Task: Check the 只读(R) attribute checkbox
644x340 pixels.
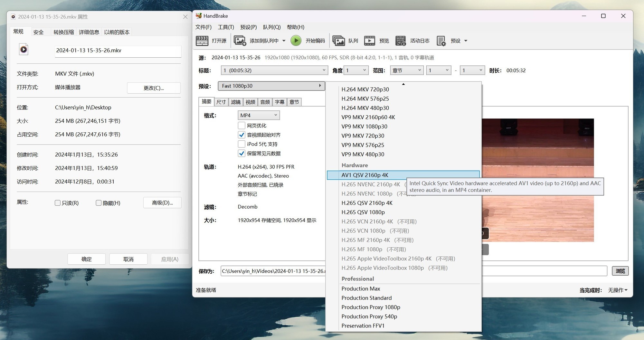Action: pos(58,203)
